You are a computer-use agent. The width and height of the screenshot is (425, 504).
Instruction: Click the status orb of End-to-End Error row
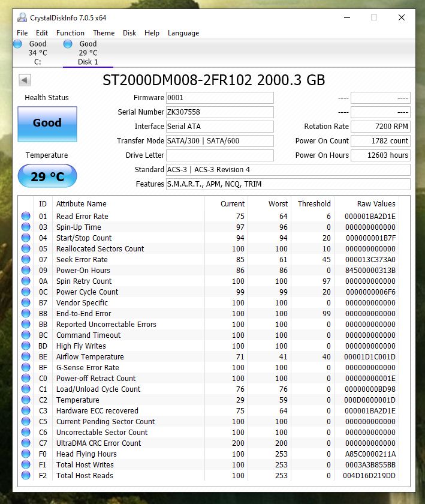coord(26,313)
